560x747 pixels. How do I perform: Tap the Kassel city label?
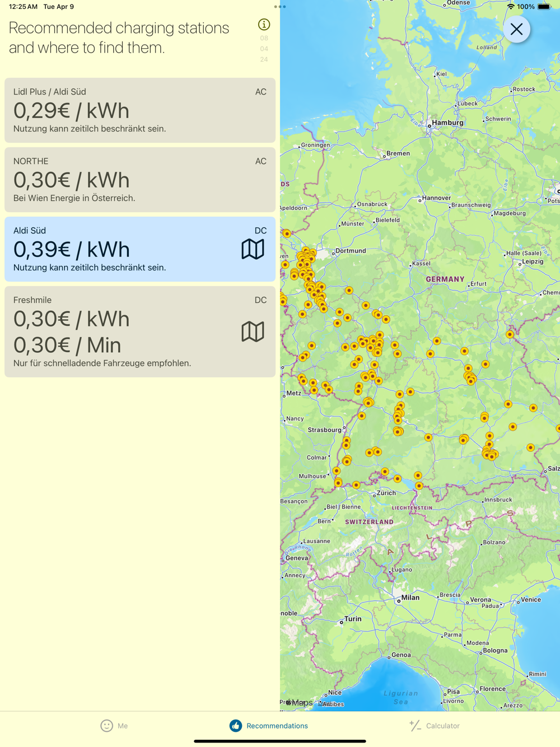point(421,264)
